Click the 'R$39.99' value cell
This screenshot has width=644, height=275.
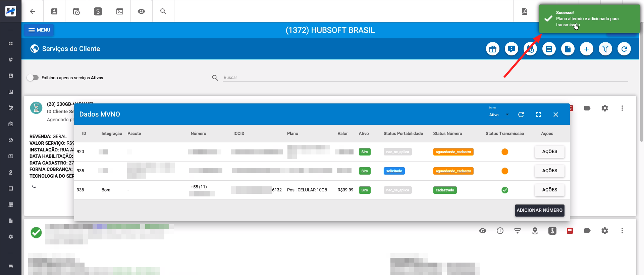pos(345,190)
